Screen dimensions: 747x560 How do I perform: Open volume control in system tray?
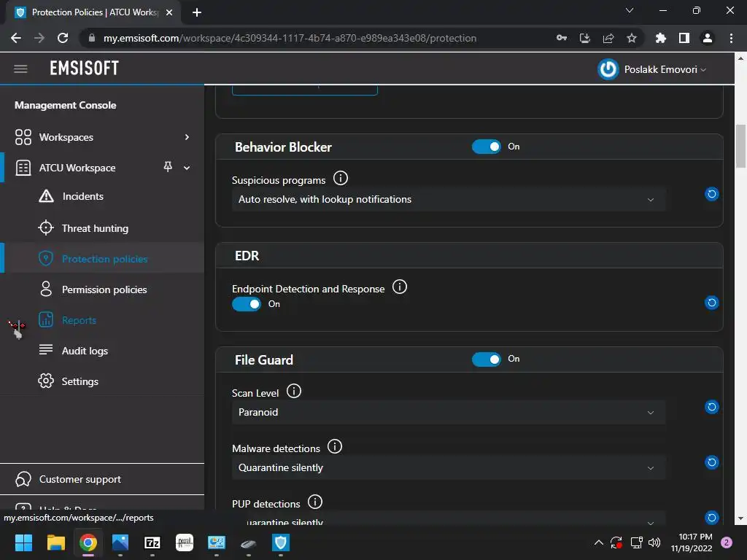pos(654,542)
